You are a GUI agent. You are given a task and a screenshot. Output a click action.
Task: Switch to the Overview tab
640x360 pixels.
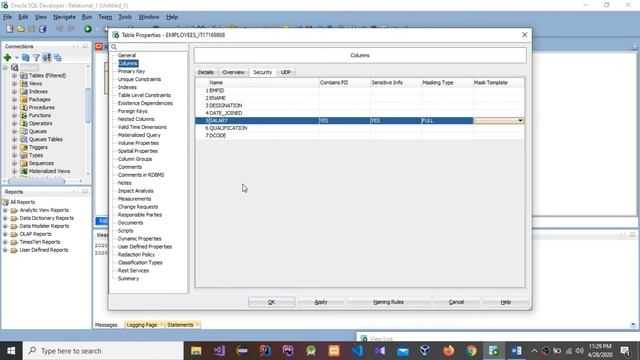pos(233,72)
